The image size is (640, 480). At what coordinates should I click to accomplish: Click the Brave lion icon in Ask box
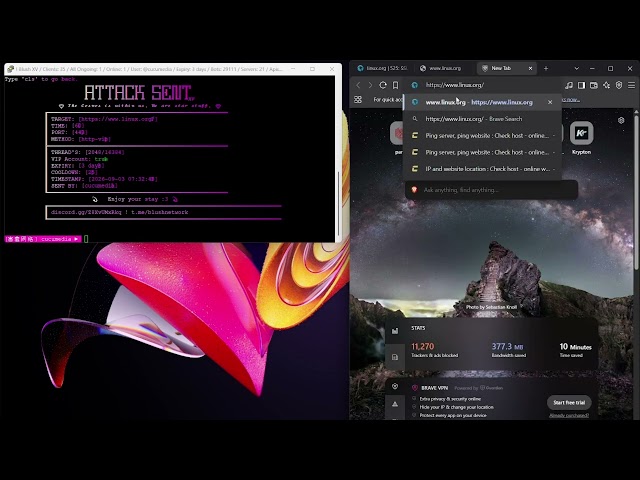pyautogui.click(x=414, y=190)
